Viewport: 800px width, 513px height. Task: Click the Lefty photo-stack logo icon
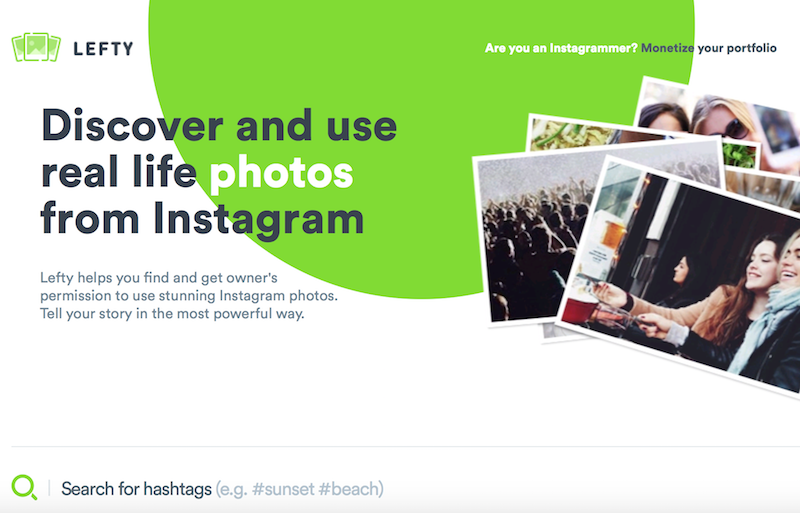(x=36, y=47)
